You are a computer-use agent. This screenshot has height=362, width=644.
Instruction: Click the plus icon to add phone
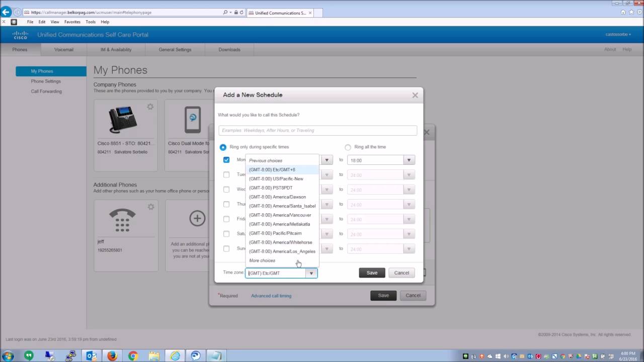(x=197, y=218)
